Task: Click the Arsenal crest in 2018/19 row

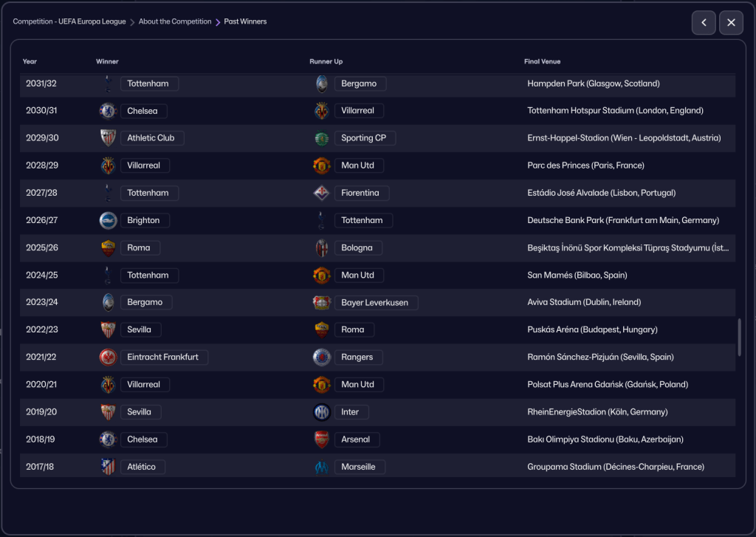Action: (322, 439)
